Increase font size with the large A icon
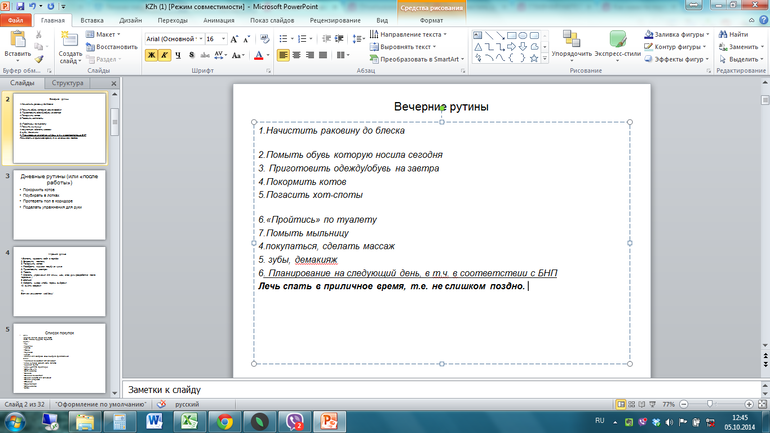The image size is (770, 433). [x=234, y=38]
